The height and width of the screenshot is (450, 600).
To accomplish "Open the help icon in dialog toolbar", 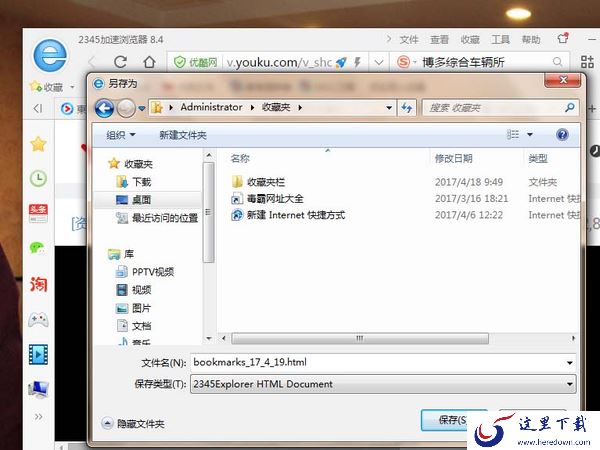I will pos(562,135).
